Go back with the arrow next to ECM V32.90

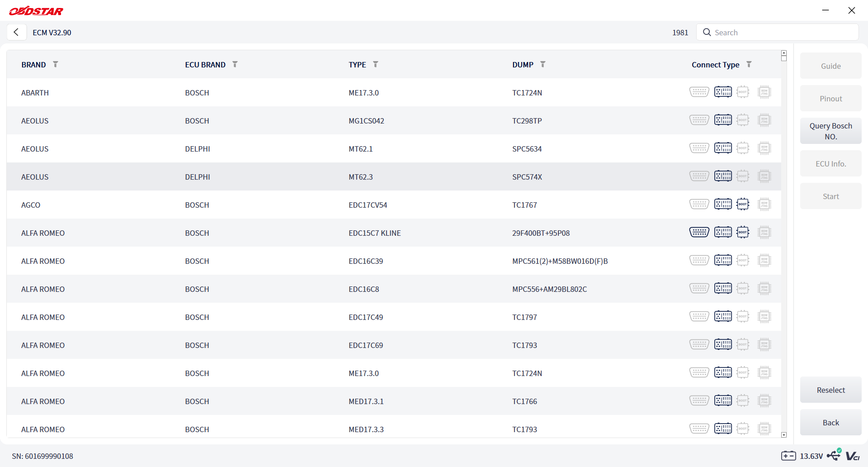16,32
